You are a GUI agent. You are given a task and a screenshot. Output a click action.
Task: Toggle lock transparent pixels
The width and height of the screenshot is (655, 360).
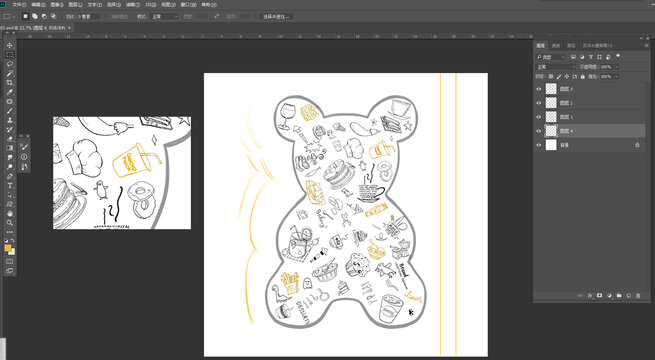pos(551,76)
